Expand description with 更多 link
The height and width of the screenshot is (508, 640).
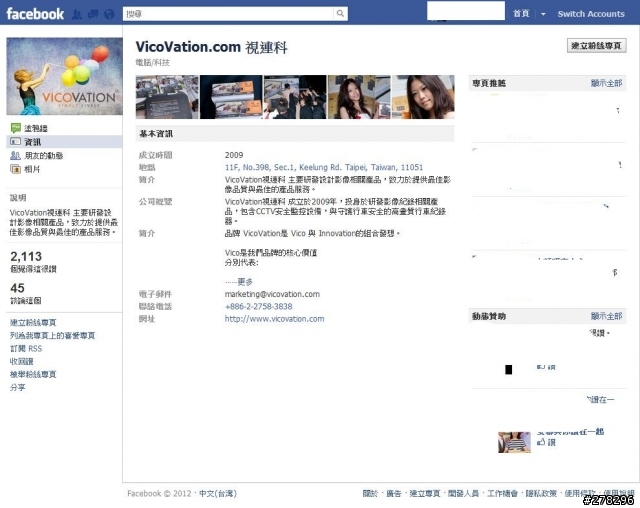click(245, 282)
